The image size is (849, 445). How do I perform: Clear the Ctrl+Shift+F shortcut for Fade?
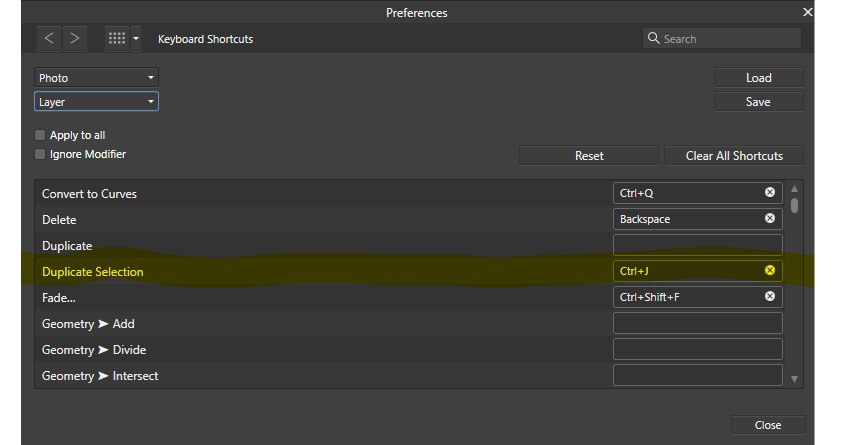tap(769, 296)
